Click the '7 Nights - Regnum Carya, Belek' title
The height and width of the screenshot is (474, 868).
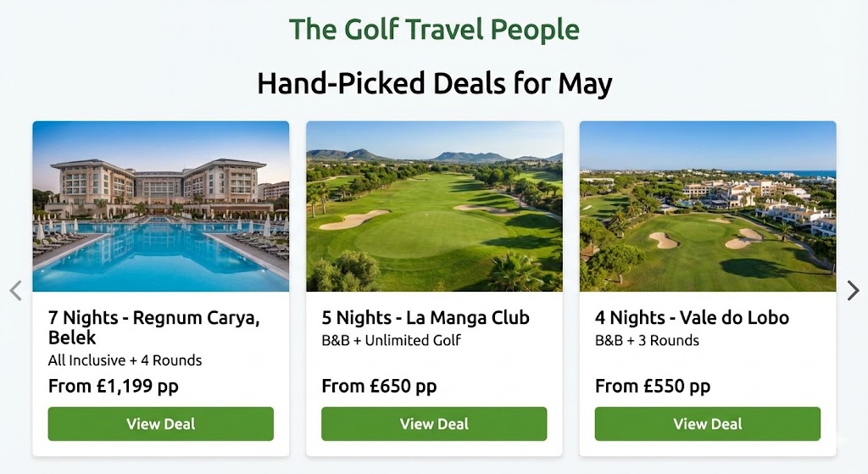[x=153, y=327]
